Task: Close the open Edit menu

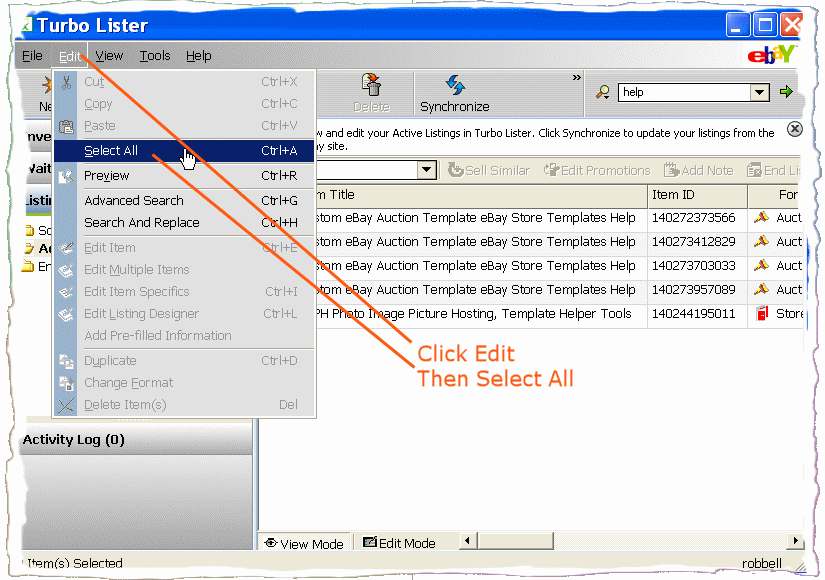Action: pos(69,56)
